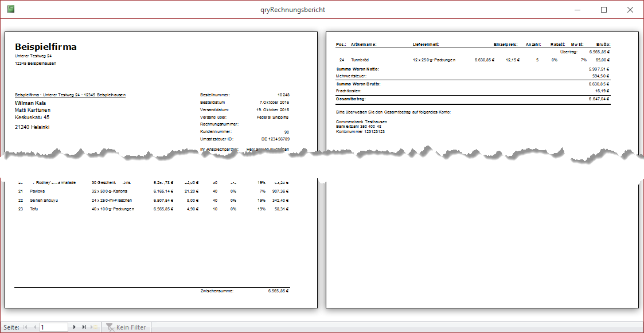Click the Tunnbröd article name
Viewport: 644px width, 333px height.
pyautogui.click(x=360, y=60)
